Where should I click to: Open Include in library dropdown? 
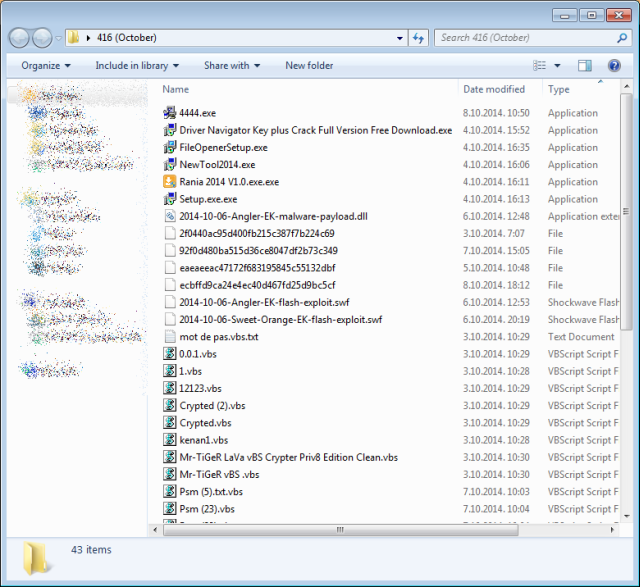(137, 65)
